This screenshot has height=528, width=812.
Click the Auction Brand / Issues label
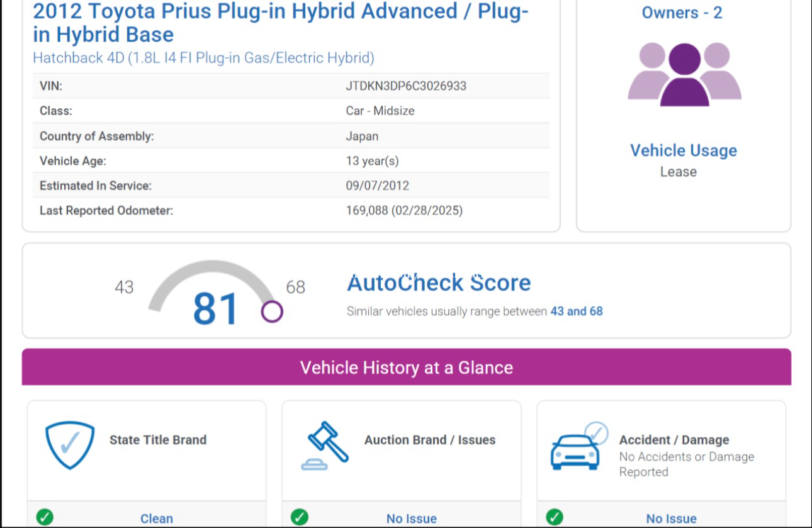point(430,440)
